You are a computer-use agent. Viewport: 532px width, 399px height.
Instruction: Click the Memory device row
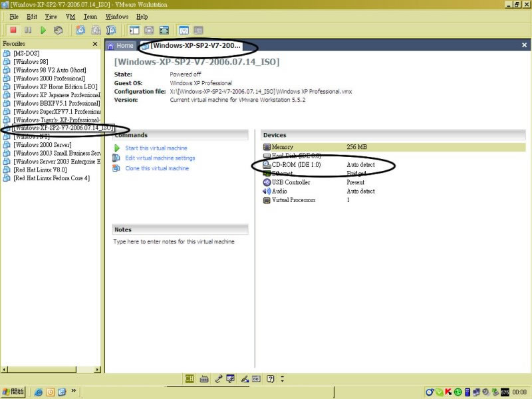coord(394,147)
